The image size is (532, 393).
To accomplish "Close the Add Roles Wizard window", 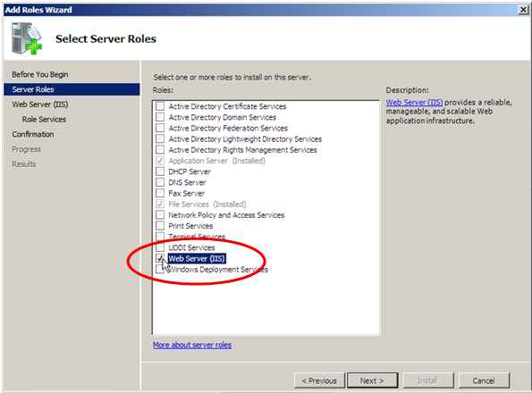I will tap(524, 10).
